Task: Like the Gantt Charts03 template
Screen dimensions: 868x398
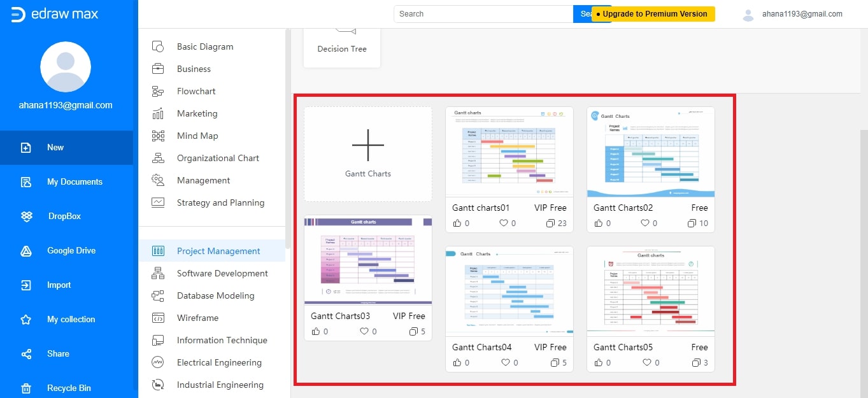Action: coord(316,332)
